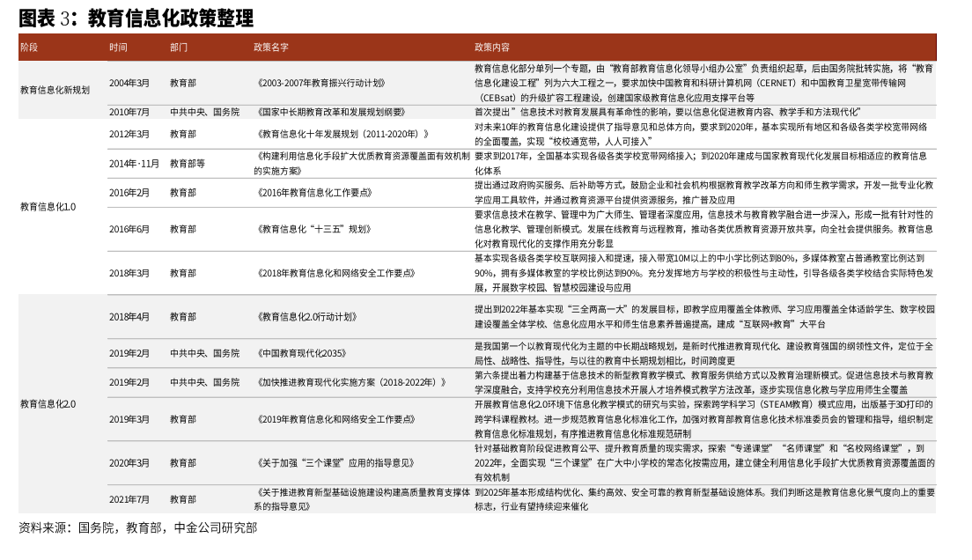Select content text starting 基本实现各级各类学校互联网接入
Image resolution: width=972 pixels, height=560 pixels.
[x=704, y=273]
